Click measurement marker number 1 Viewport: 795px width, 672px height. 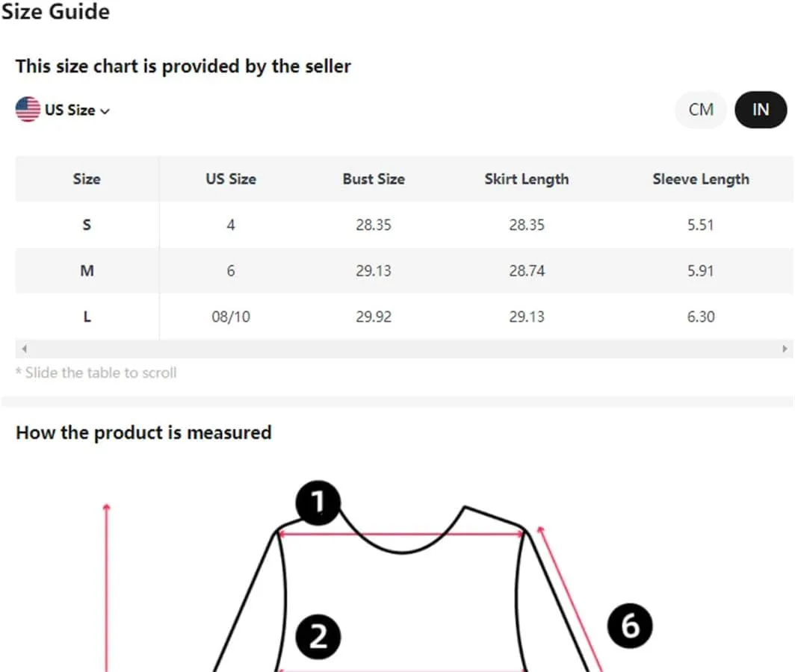tap(318, 503)
